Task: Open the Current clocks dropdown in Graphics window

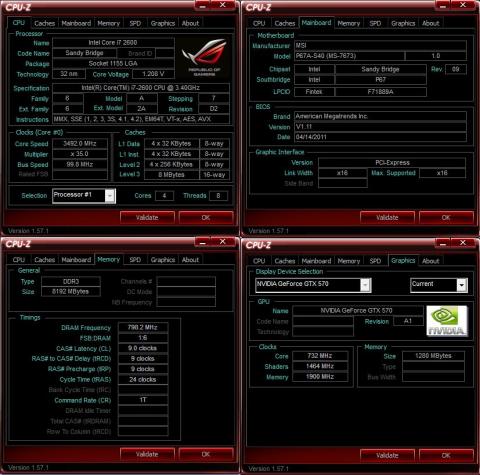Action: 462,285
